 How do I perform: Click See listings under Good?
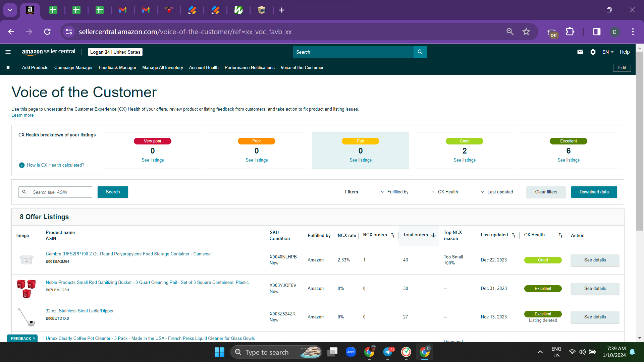[x=465, y=160]
